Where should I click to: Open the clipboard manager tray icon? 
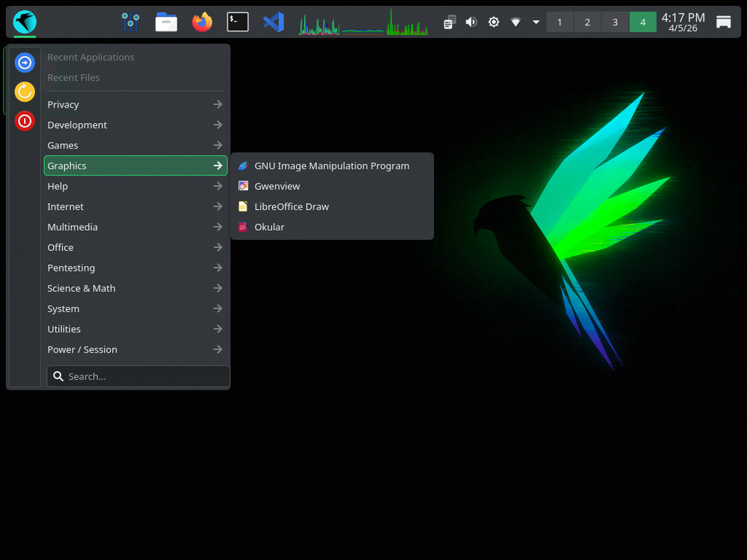click(448, 22)
